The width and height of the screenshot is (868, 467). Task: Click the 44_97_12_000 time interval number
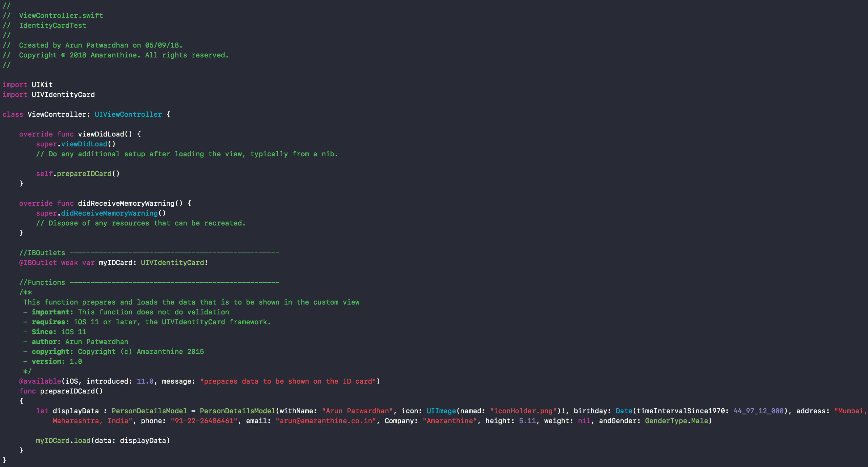click(x=758, y=411)
